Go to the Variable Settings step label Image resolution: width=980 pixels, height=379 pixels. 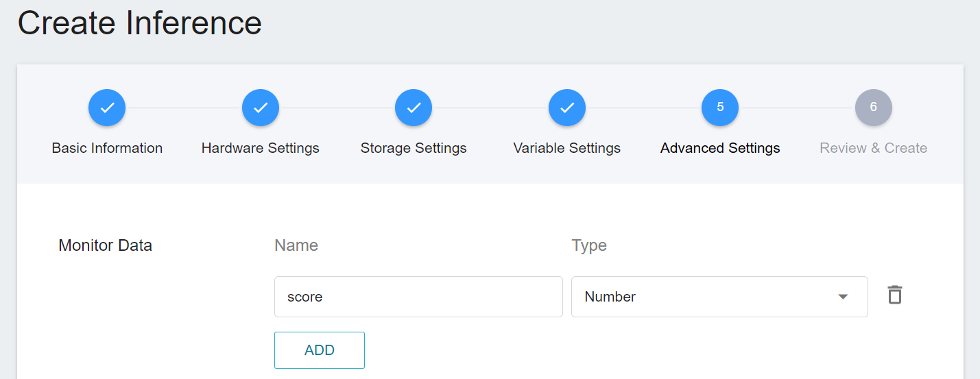567,148
